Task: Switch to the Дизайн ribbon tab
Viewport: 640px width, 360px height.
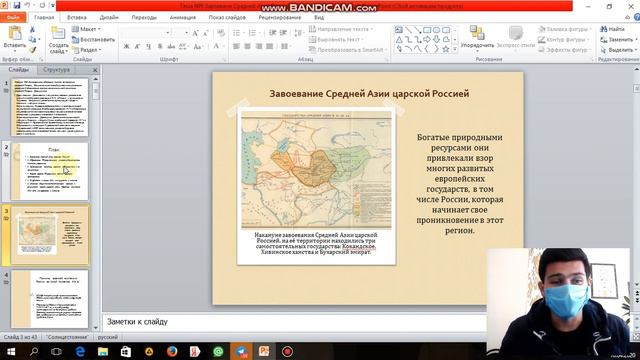Action: [x=109, y=17]
